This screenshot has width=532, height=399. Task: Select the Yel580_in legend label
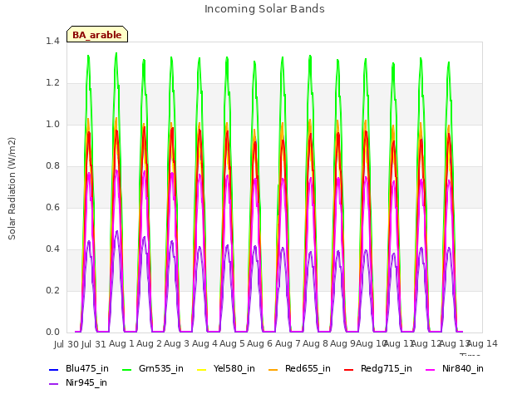click(x=234, y=369)
